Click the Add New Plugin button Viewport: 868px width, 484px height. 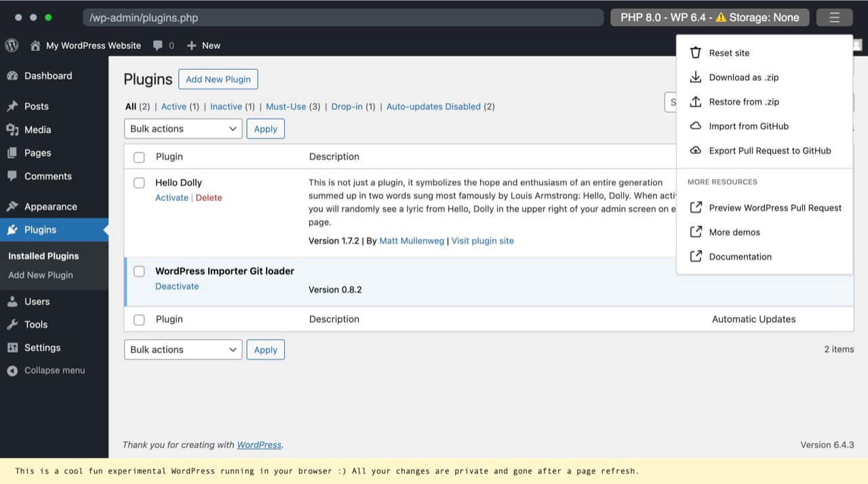[x=218, y=79]
